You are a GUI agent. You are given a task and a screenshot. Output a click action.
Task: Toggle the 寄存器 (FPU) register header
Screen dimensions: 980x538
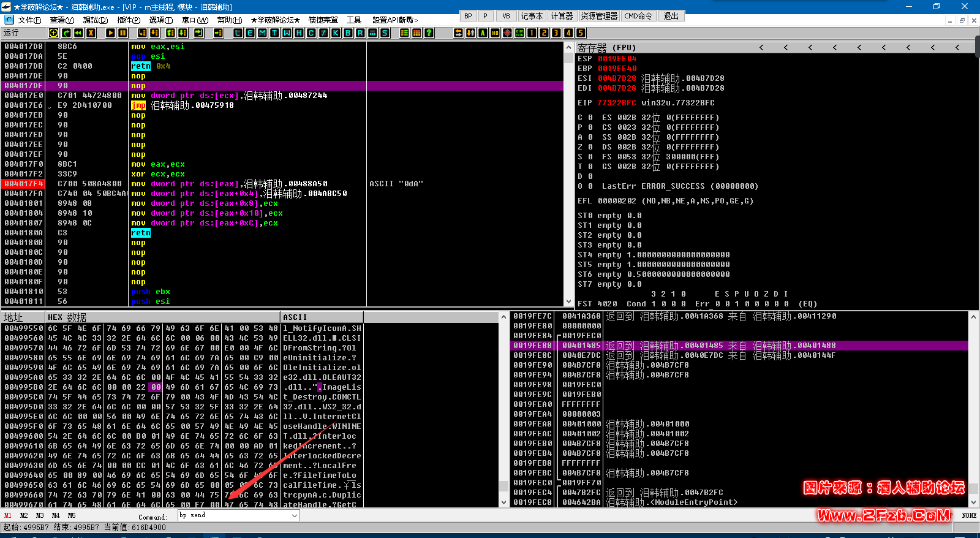607,47
